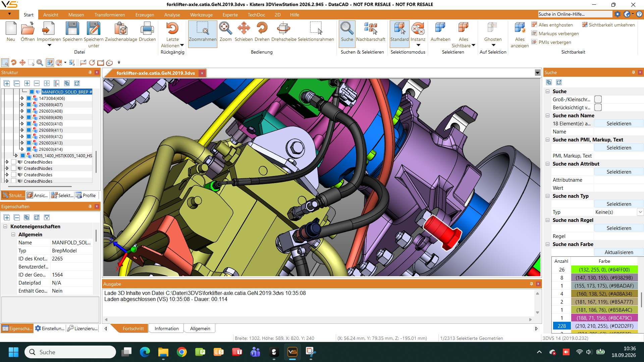The height and width of the screenshot is (362, 644).
Task: Choose the Schieben pan tool
Action: (244, 33)
